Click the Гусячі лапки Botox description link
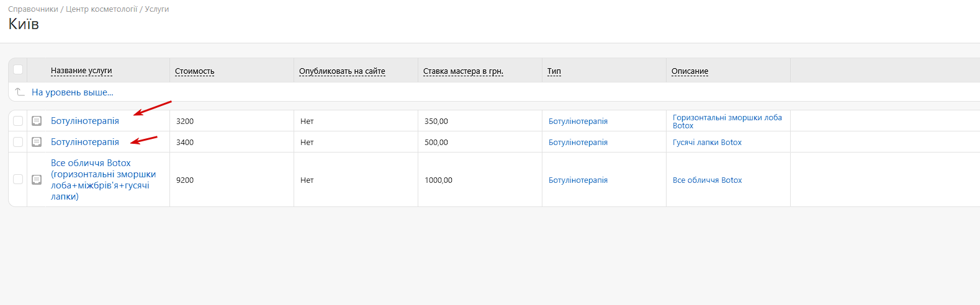Viewport: 980px width, 305px height. 707,143
